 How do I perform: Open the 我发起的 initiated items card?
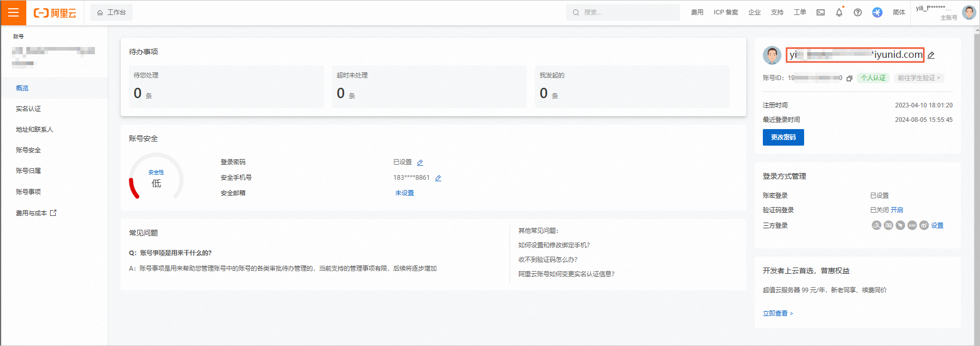pos(632,87)
